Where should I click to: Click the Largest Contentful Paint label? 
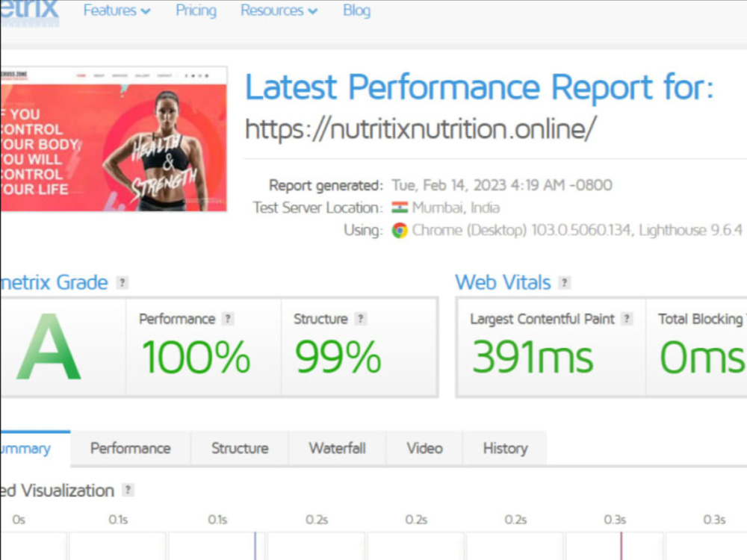[542, 319]
